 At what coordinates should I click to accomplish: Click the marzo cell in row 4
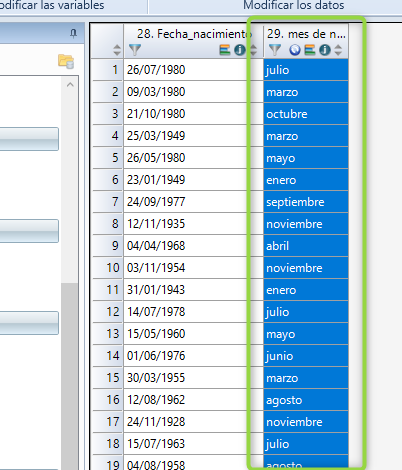point(306,136)
